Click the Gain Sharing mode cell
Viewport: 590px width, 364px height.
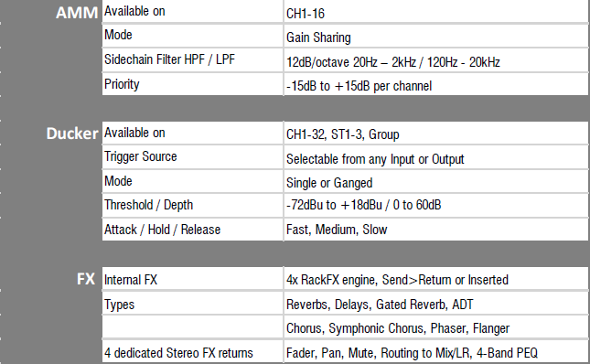click(436, 37)
